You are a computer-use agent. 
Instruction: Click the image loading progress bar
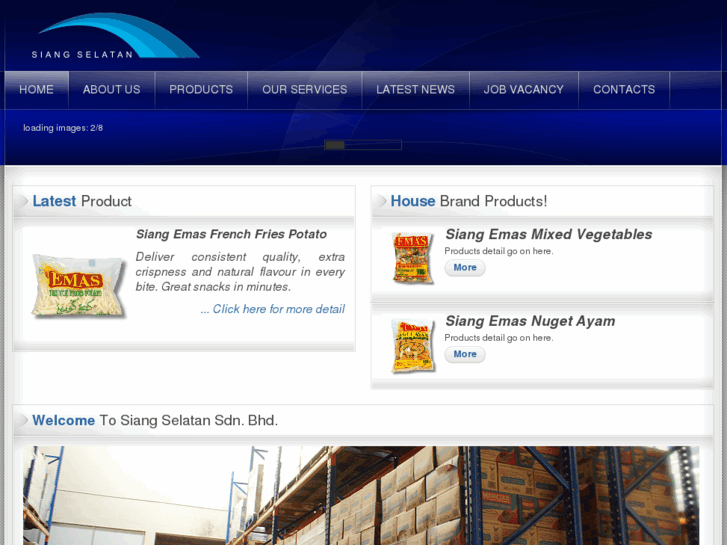pos(363,145)
